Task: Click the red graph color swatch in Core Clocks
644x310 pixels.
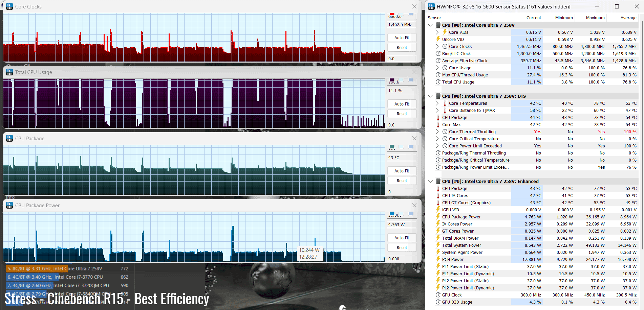Action: tap(392, 14)
